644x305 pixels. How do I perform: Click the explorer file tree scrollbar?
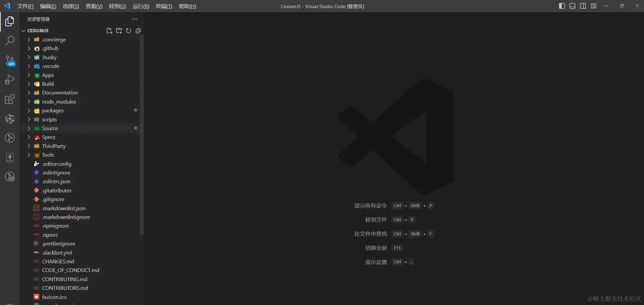pyautogui.click(x=141, y=135)
